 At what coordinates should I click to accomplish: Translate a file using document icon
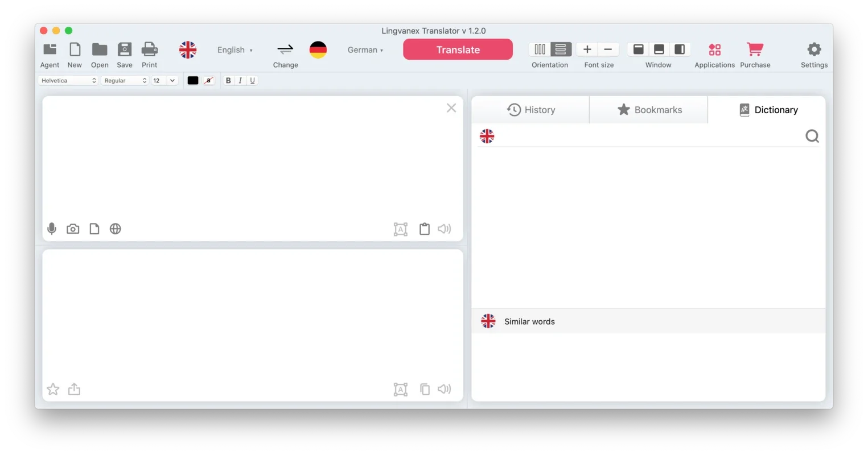(94, 229)
